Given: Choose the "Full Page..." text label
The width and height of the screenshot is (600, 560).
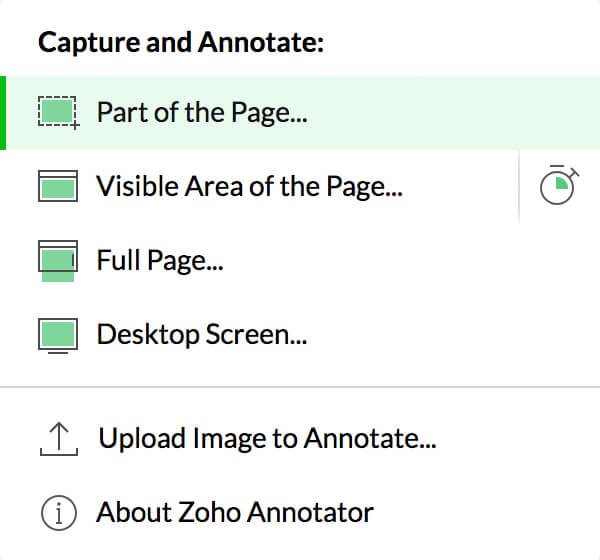Looking at the screenshot, I should coord(160,261).
